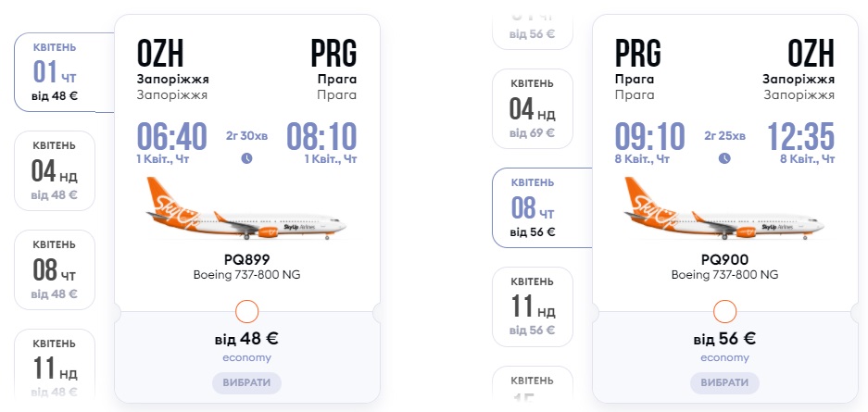Select return date 08 чт from 56 €
Image resolution: width=868 pixels, height=412 pixels.
(533, 207)
